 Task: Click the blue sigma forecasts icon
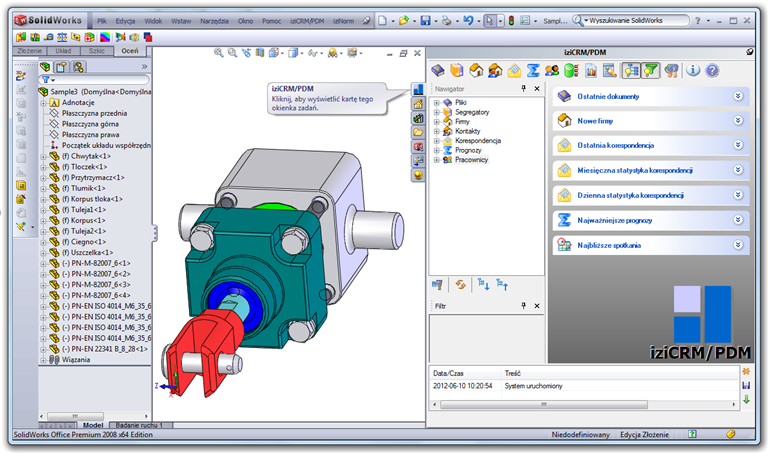point(533,71)
